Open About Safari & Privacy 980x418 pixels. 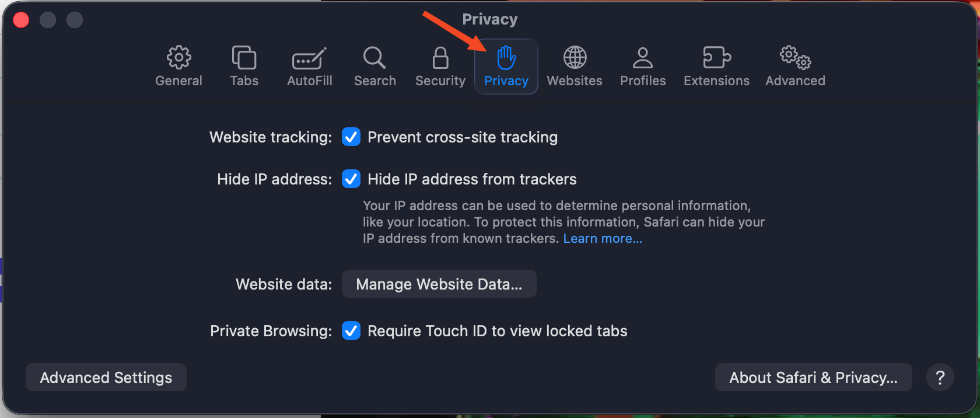pos(813,378)
